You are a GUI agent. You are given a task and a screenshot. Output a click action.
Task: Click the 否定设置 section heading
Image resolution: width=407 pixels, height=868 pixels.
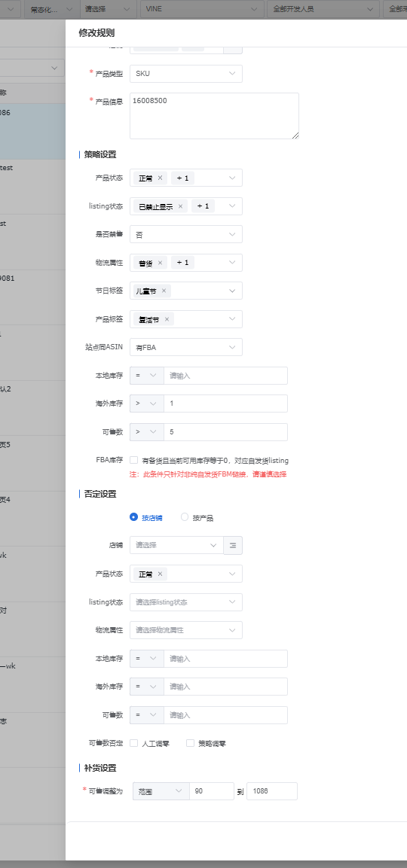[100, 494]
